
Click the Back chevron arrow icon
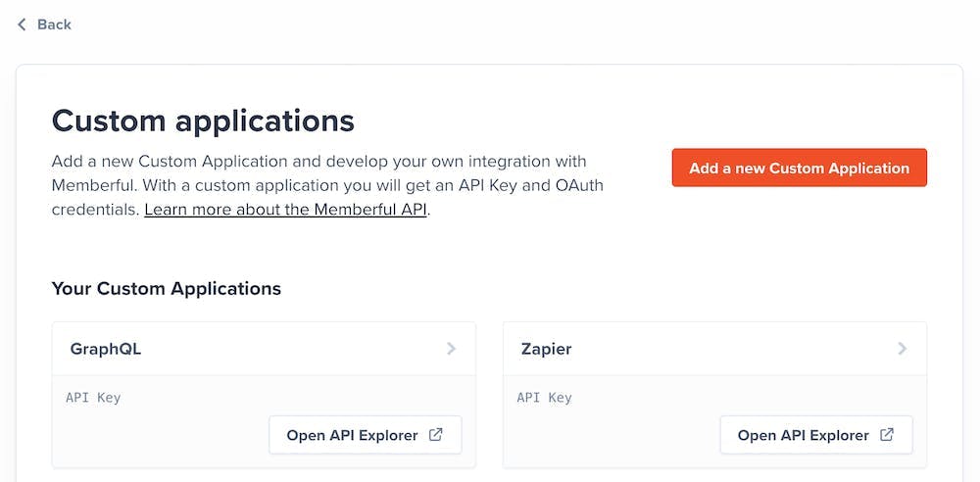22,24
